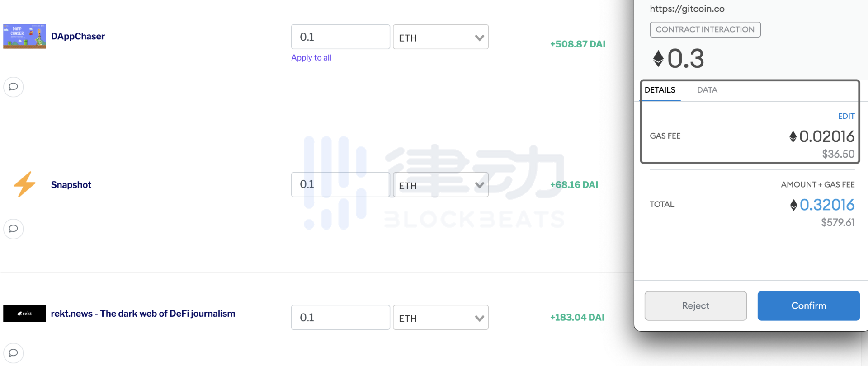Click the DAppChaser grant thumbnail image

tap(24, 36)
